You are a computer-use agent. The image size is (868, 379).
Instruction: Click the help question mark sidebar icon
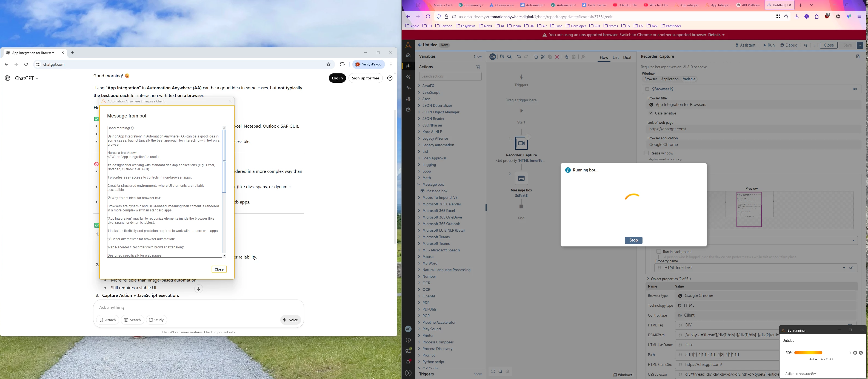pos(408,340)
